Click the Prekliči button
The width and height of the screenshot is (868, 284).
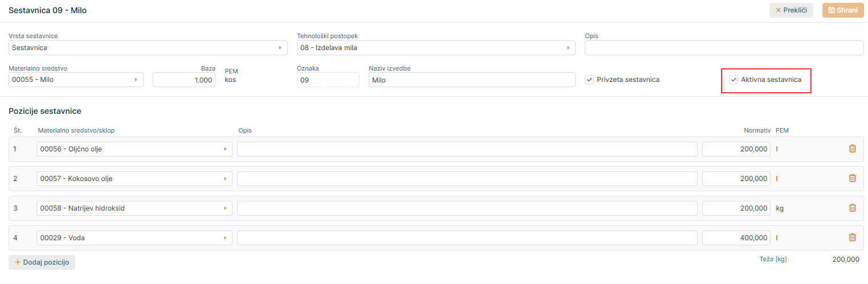[x=791, y=10]
